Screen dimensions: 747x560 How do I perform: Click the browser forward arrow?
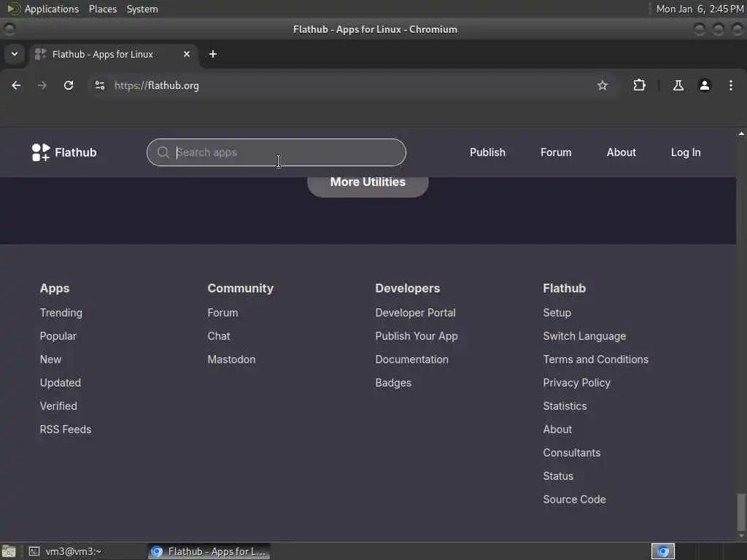(x=42, y=85)
